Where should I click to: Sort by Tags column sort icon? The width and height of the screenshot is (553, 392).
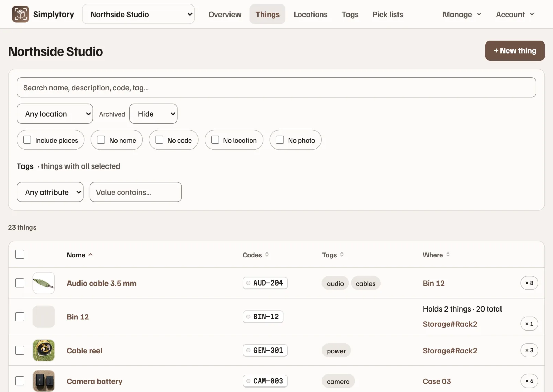[x=342, y=255]
